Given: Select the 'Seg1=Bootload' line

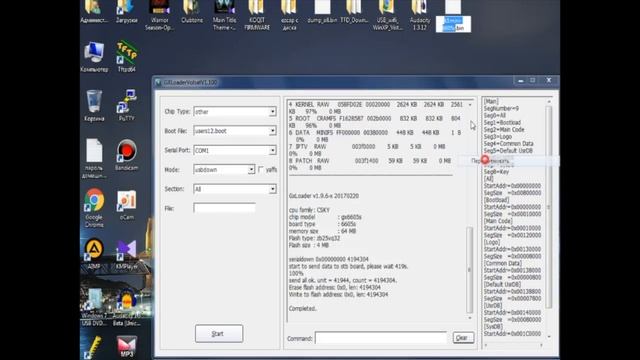Looking at the screenshot, I should tap(502, 122).
